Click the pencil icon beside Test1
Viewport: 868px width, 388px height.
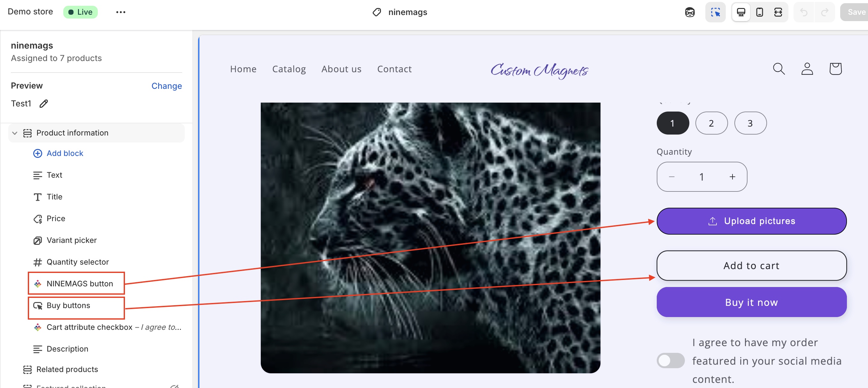[x=44, y=104]
